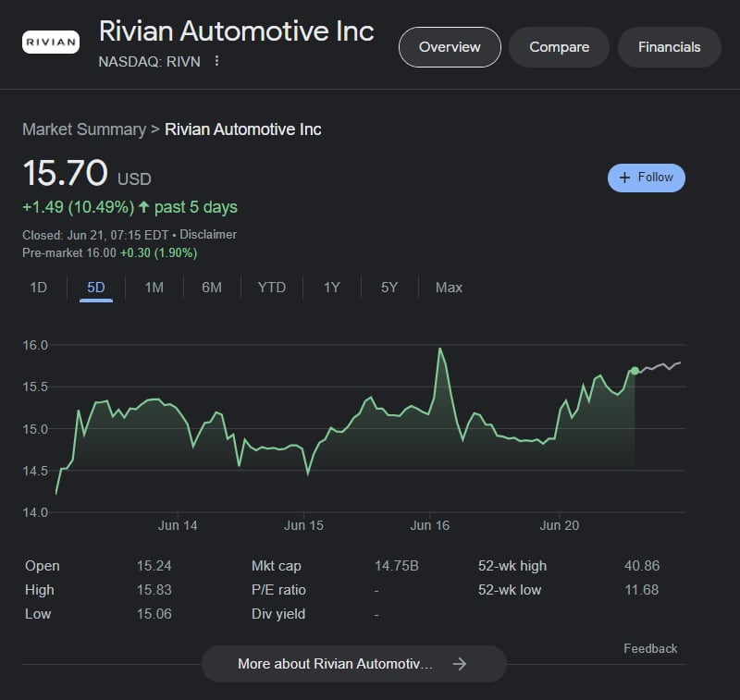Click the 52-wk high value 40.86
Image resolution: width=740 pixels, height=700 pixels.
pos(642,566)
